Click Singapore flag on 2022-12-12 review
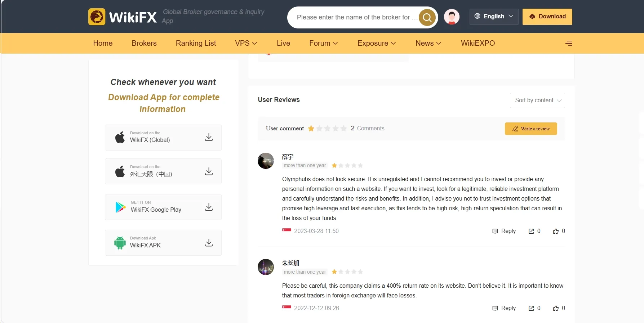 (x=287, y=308)
